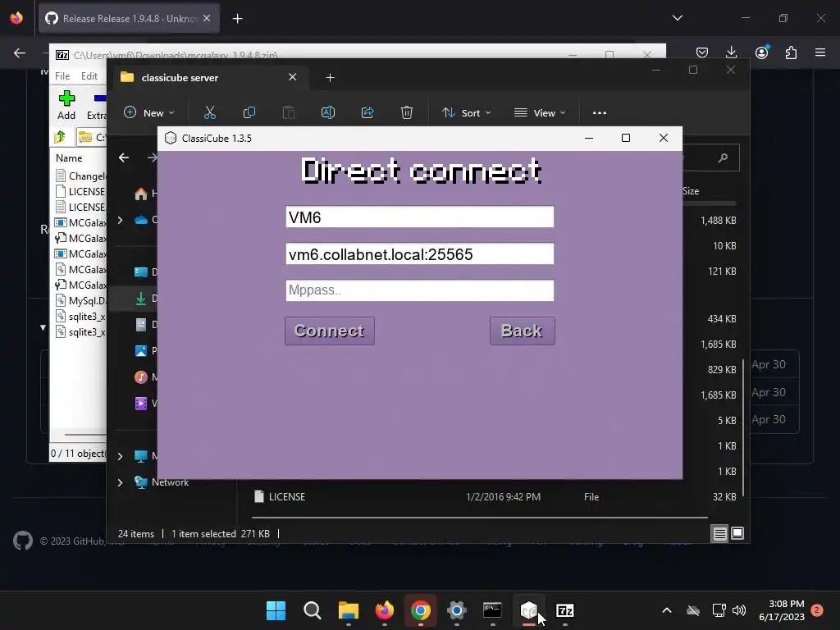Open Firefox extensions puzzle icon
The width and height of the screenshot is (840, 630).
pos(791,52)
